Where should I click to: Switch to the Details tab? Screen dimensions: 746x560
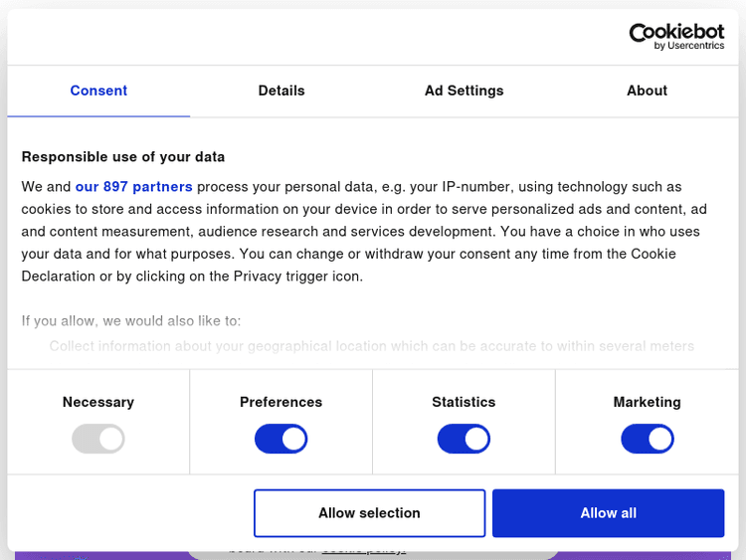(x=281, y=91)
